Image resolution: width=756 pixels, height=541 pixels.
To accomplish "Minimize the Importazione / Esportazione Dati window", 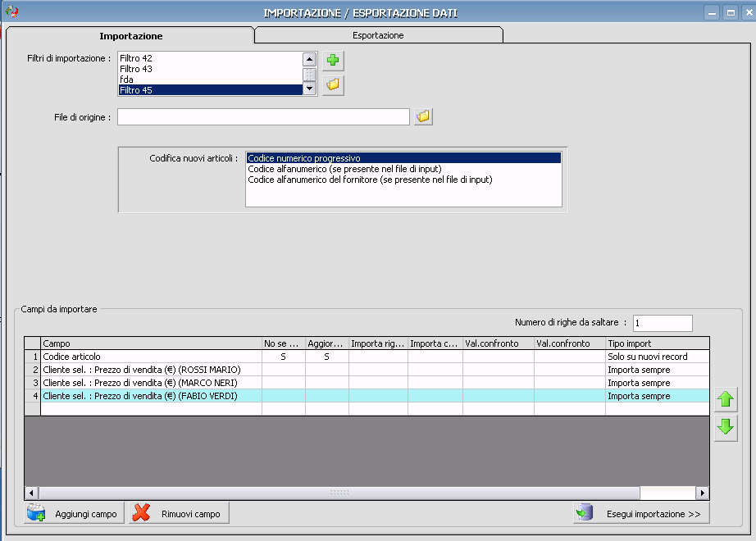I will pyautogui.click(x=712, y=12).
